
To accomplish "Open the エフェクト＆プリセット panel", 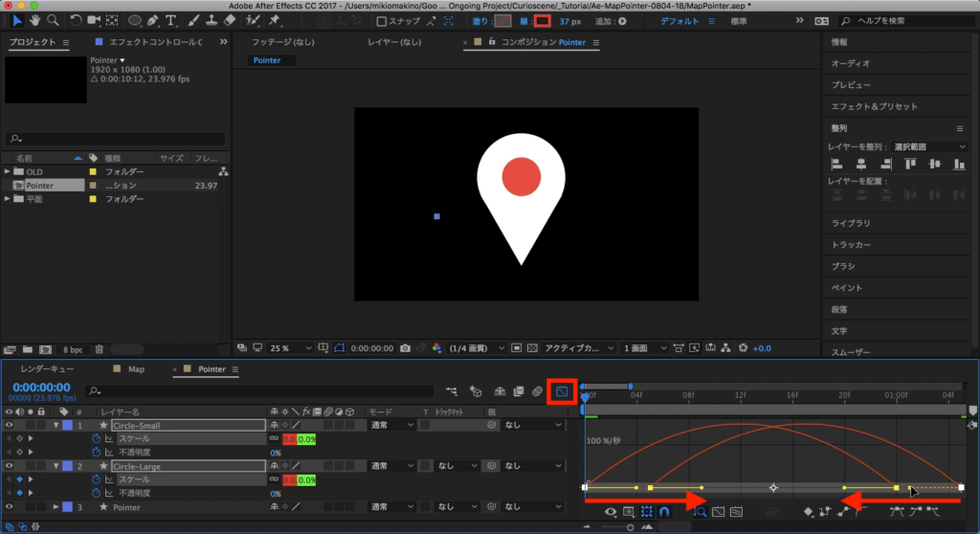I will tap(874, 106).
